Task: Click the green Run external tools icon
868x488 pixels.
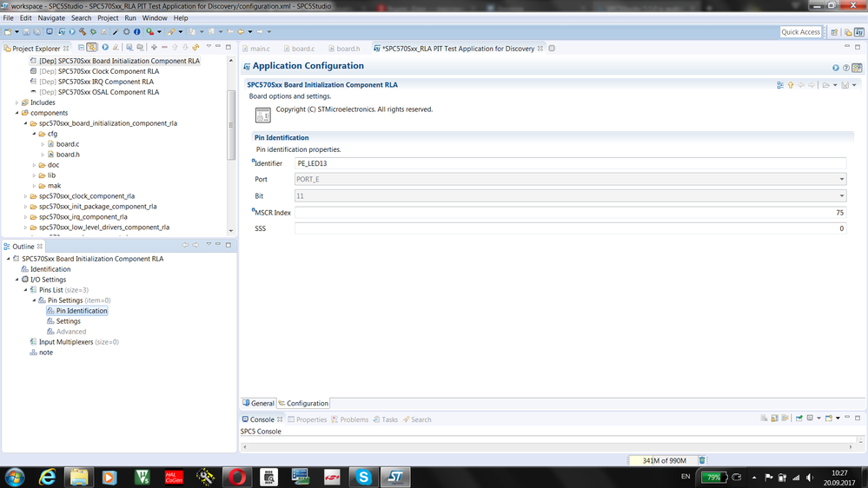Action: (150, 32)
